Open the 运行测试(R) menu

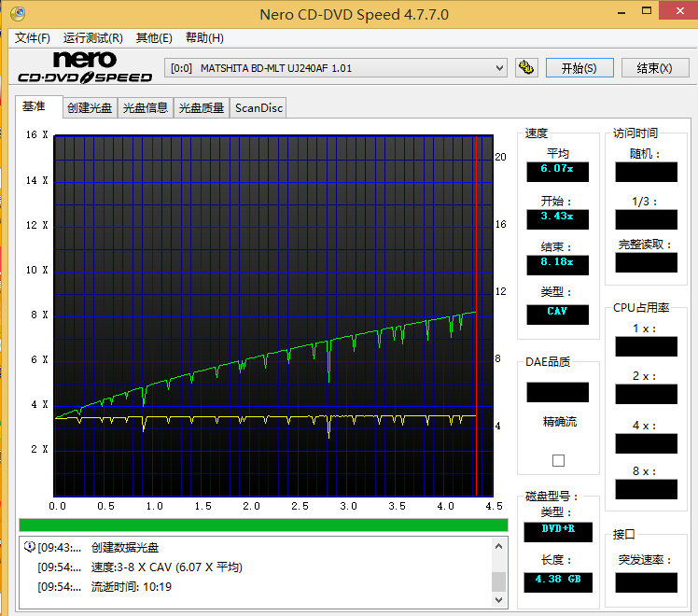click(92, 38)
